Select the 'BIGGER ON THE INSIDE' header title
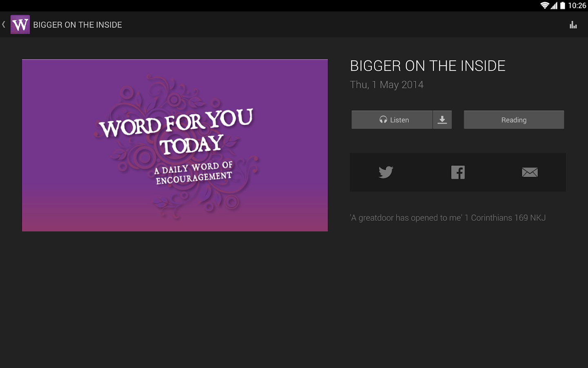 [x=78, y=25]
